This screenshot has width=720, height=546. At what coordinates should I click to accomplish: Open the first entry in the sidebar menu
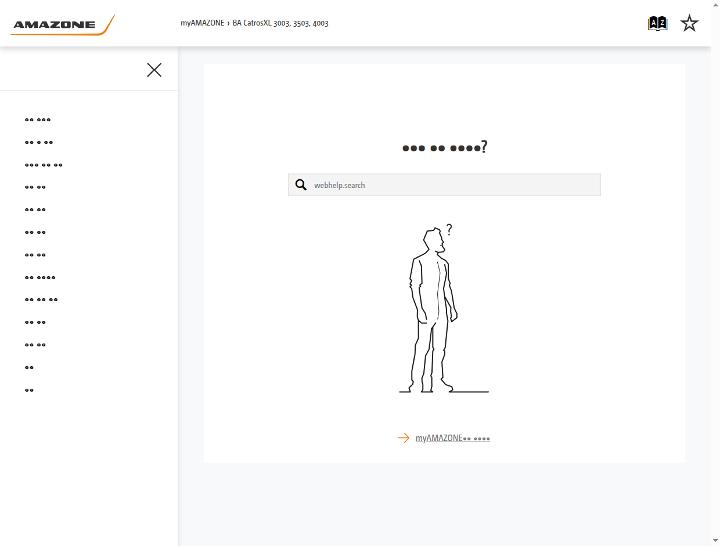click(x=38, y=120)
